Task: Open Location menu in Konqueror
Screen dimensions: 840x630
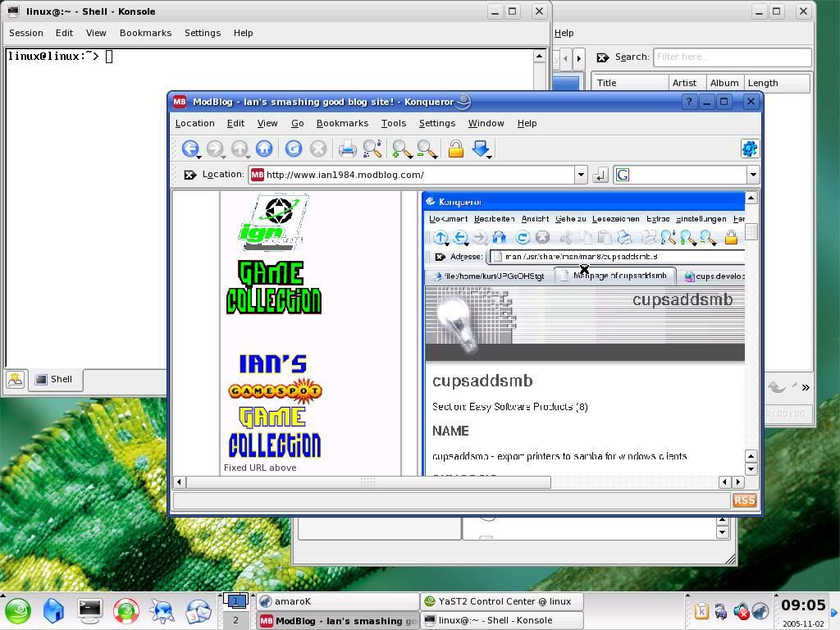Action: click(194, 123)
